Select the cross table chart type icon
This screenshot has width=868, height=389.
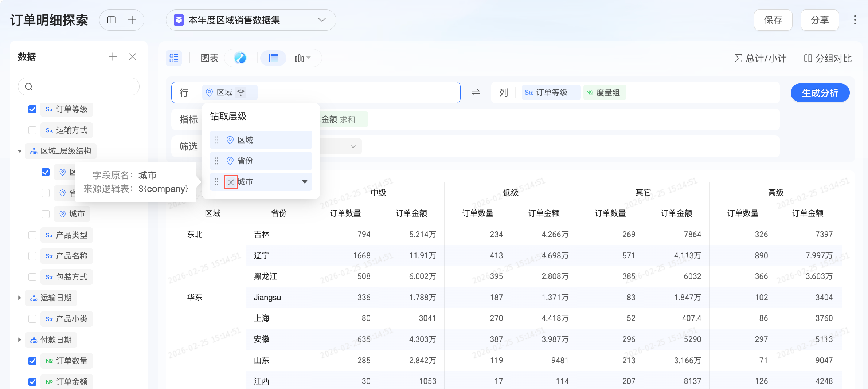coord(273,58)
